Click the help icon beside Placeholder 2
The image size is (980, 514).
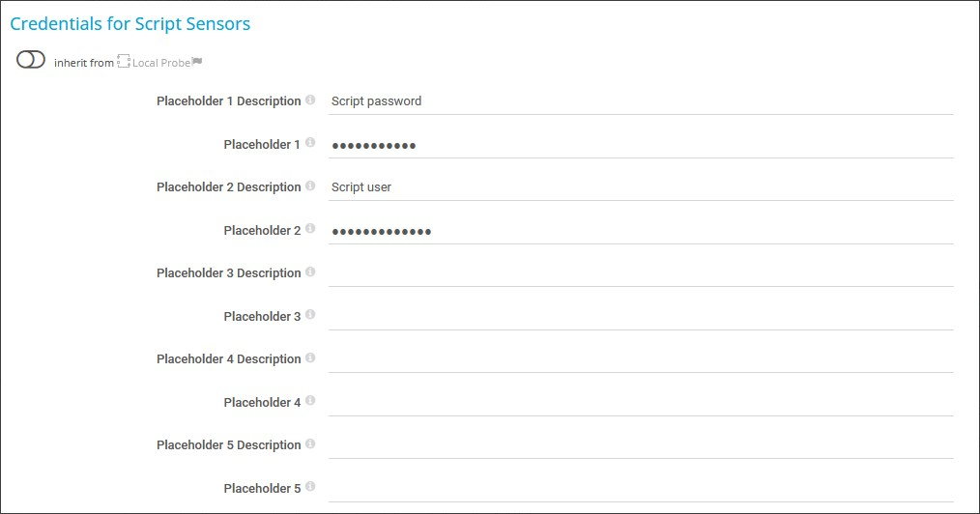(x=310, y=229)
